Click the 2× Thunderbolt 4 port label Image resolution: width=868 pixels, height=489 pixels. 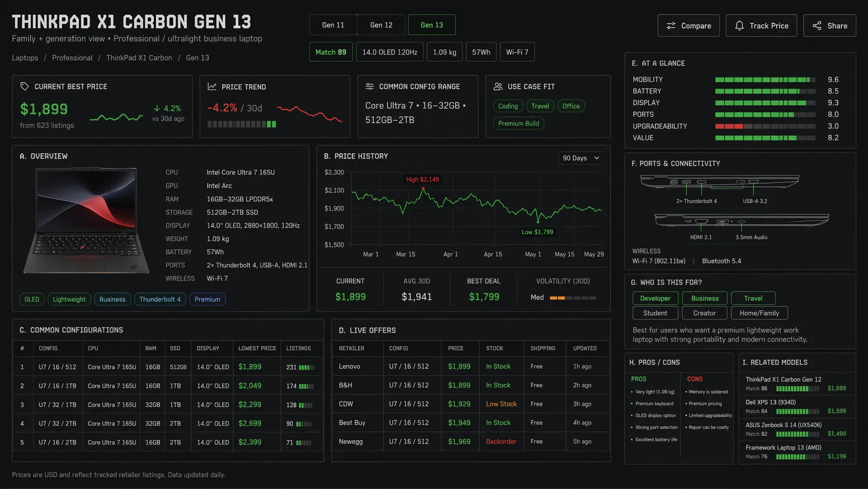point(696,201)
